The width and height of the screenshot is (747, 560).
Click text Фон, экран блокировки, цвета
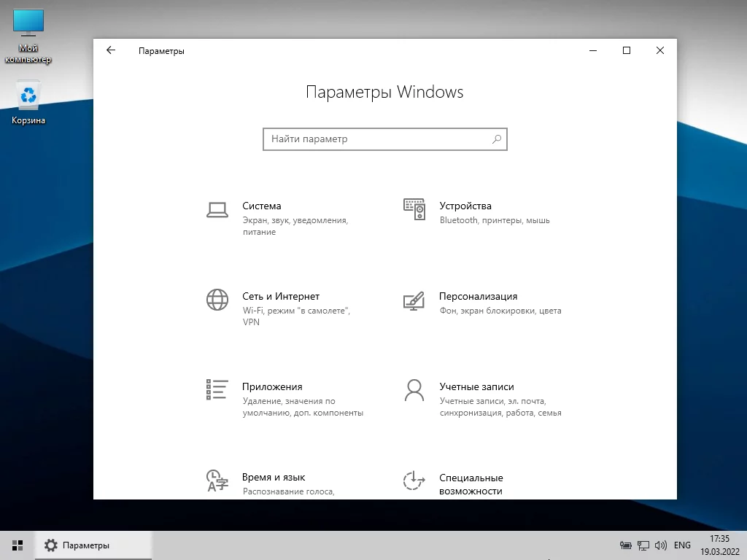click(x=500, y=311)
